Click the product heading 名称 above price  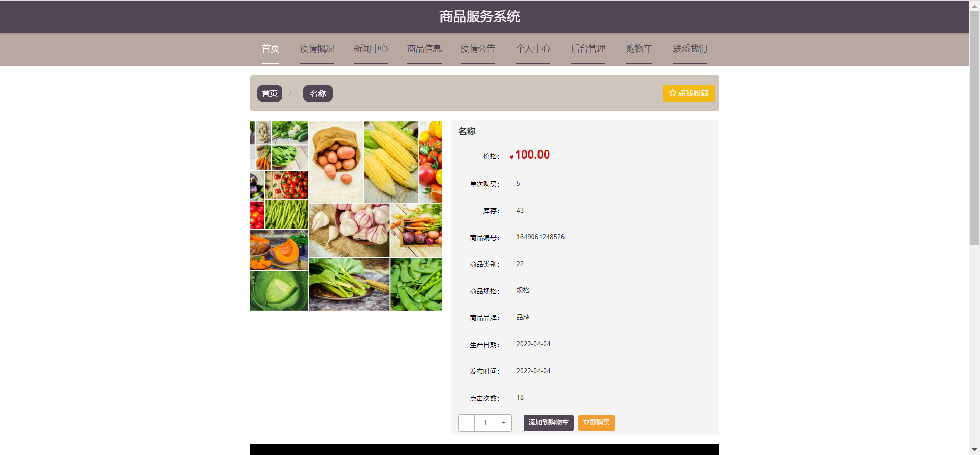click(x=467, y=131)
